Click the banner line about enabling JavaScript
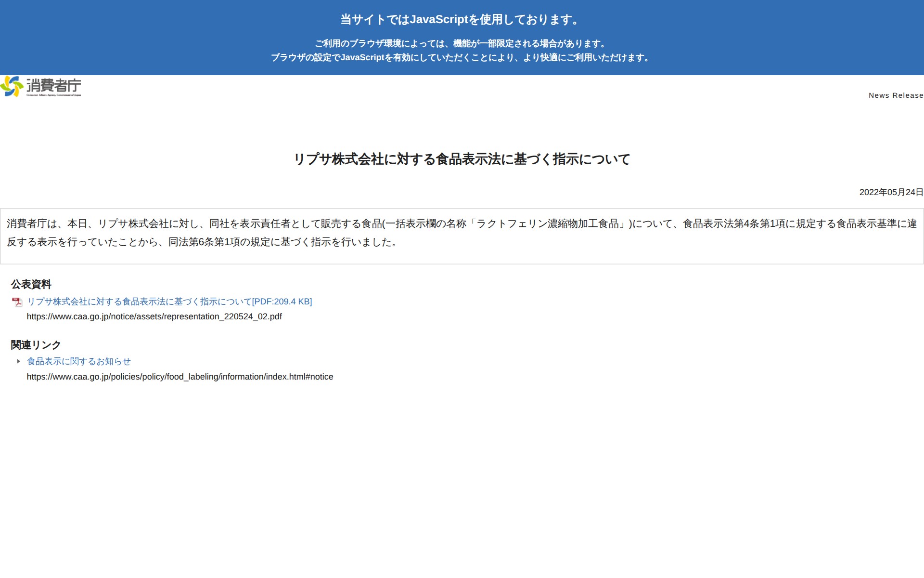 461,57
